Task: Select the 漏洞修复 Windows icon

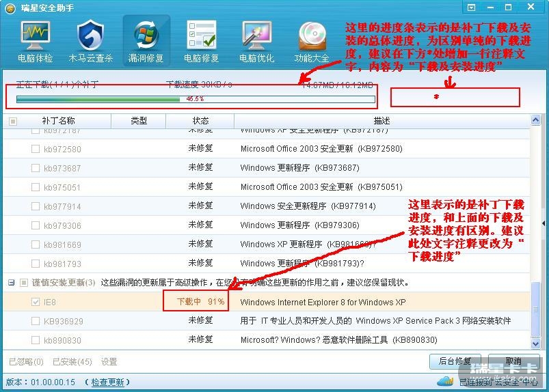Action: click(146, 35)
